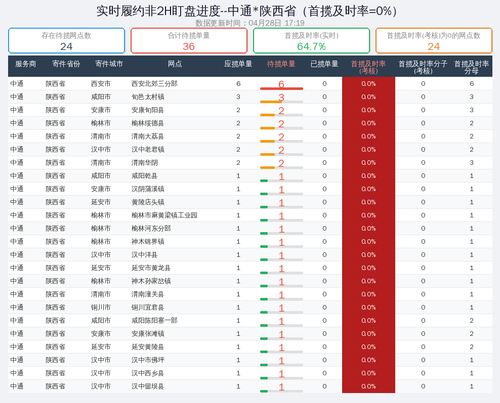The image size is (500, 403).
Task: Click the 首揽及时率(考核)为0的网点数 card
Action: [x=434, y=41]
